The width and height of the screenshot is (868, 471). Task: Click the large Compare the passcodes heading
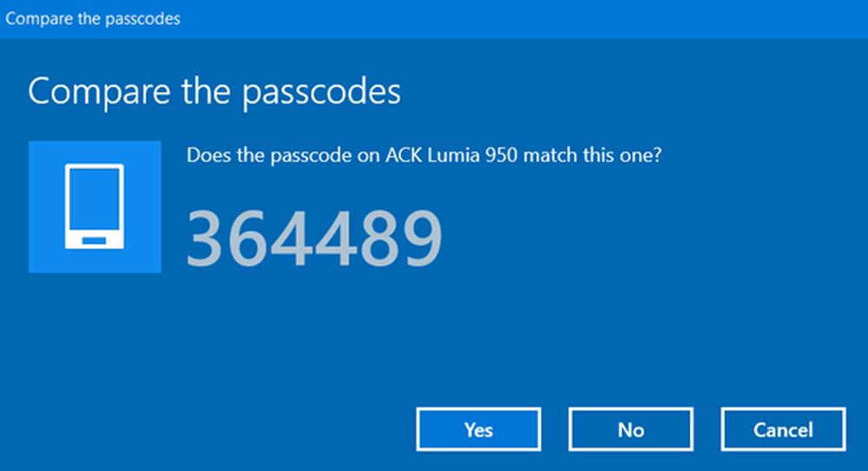tap(214, 92)
